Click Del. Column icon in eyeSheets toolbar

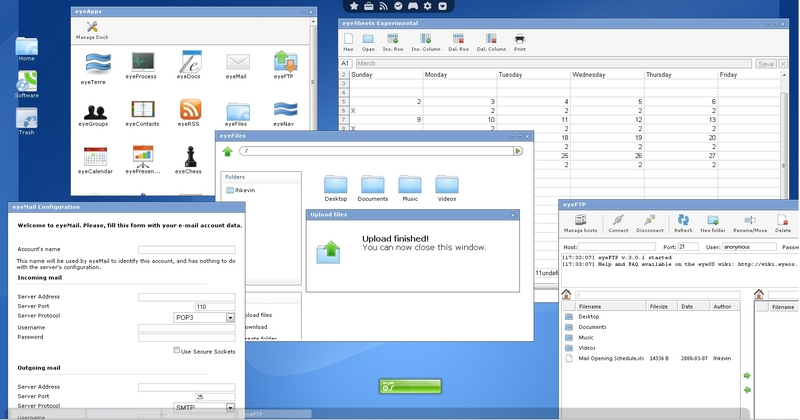[x=490, y=39]
